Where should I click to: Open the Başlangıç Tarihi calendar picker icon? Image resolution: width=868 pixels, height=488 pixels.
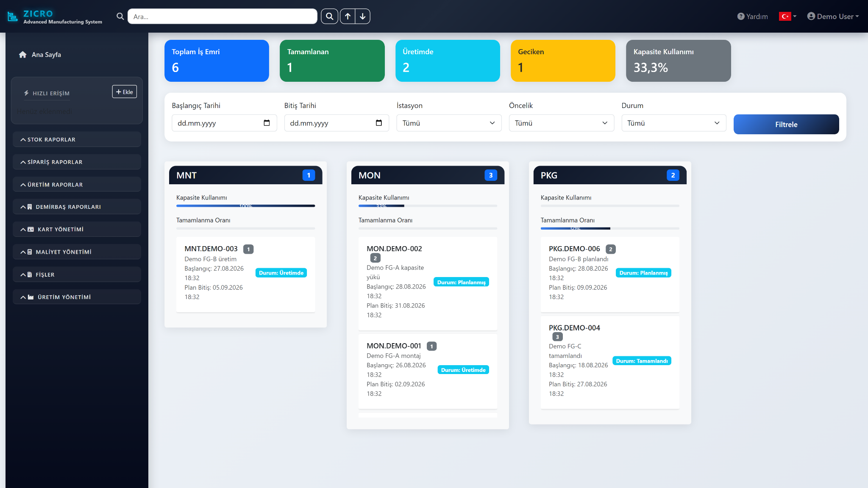[267, 123]
